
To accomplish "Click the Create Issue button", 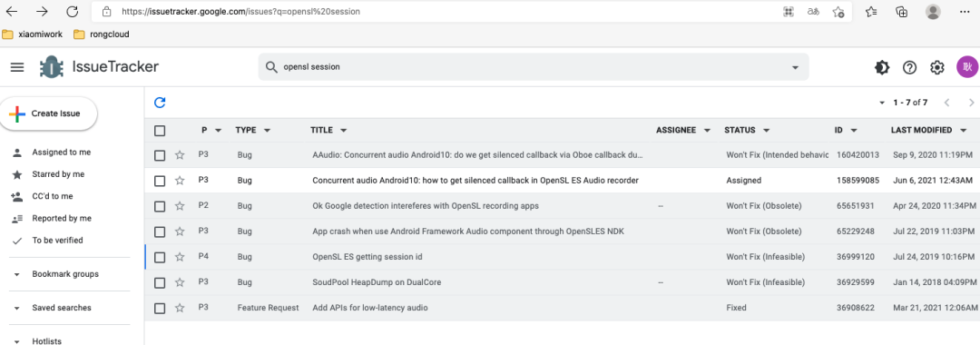I will [x=48, y=113].
